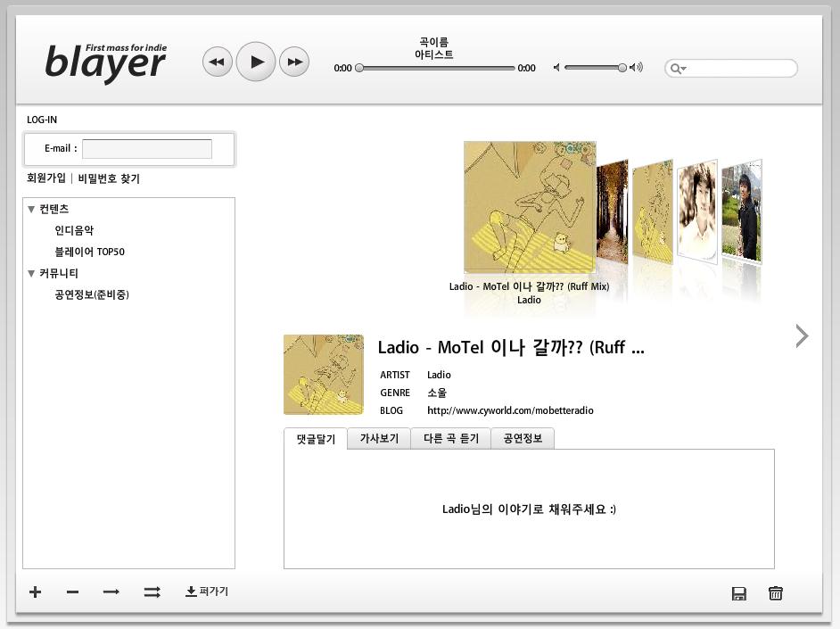Collapse the 커뮤니티 tree section
840x629 pixels.
[x=31, y=274]
